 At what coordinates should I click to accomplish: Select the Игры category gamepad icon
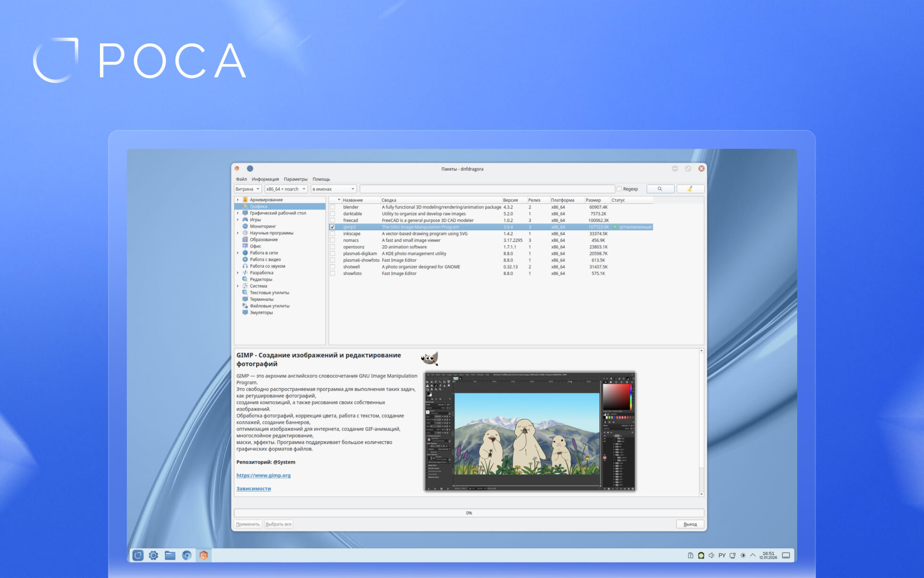[x=245, y=220]
